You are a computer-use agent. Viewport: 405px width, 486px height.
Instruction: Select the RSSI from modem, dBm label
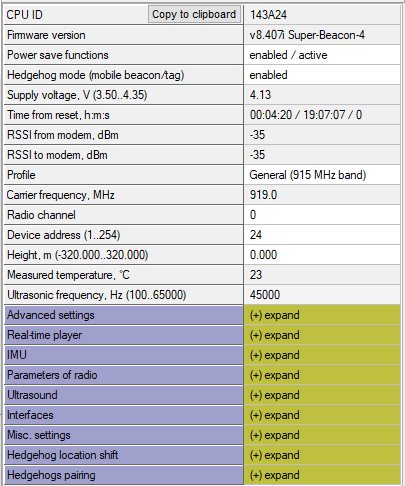point(63,135)
